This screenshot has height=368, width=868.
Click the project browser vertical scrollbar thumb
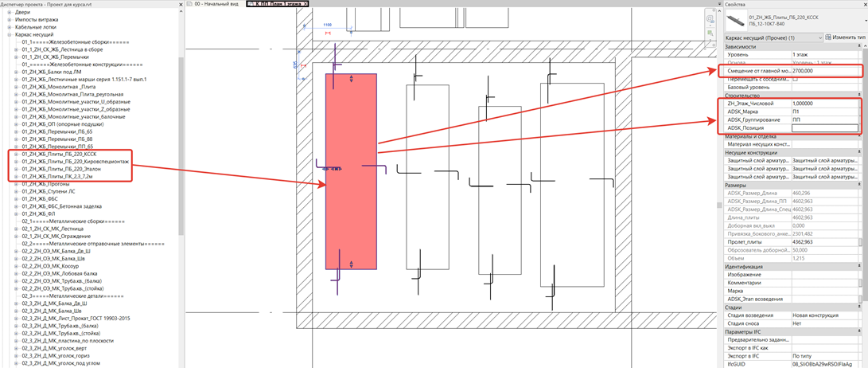tap(181, 145)
